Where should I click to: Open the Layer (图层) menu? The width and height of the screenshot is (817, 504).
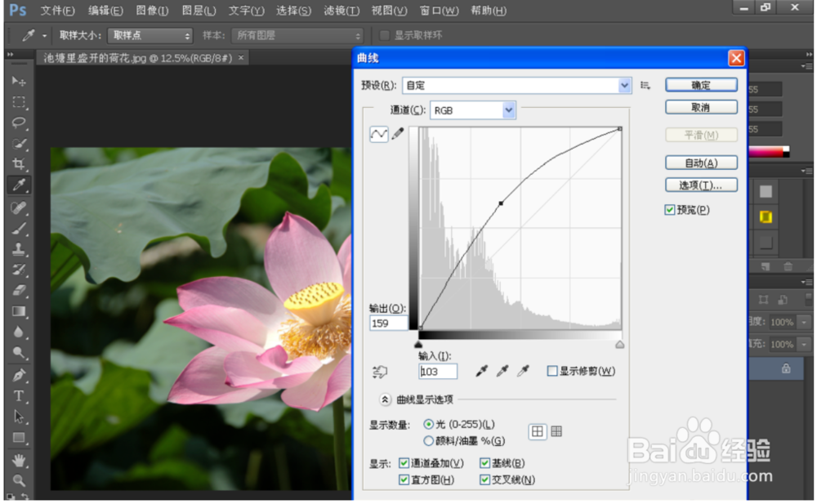[x=199, y=11]
